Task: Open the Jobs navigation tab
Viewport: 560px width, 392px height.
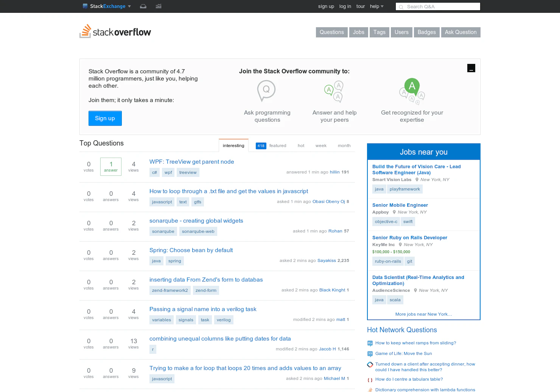Action: click(x=359, y=32)
